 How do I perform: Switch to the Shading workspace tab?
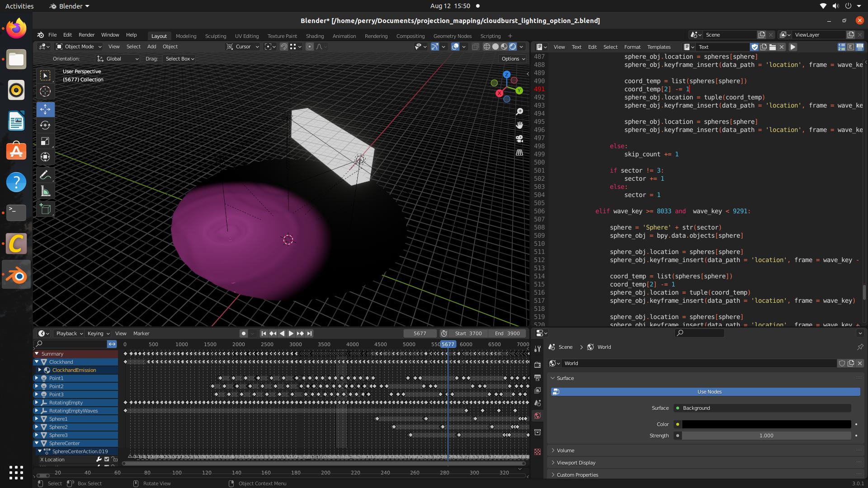[315, 36]
